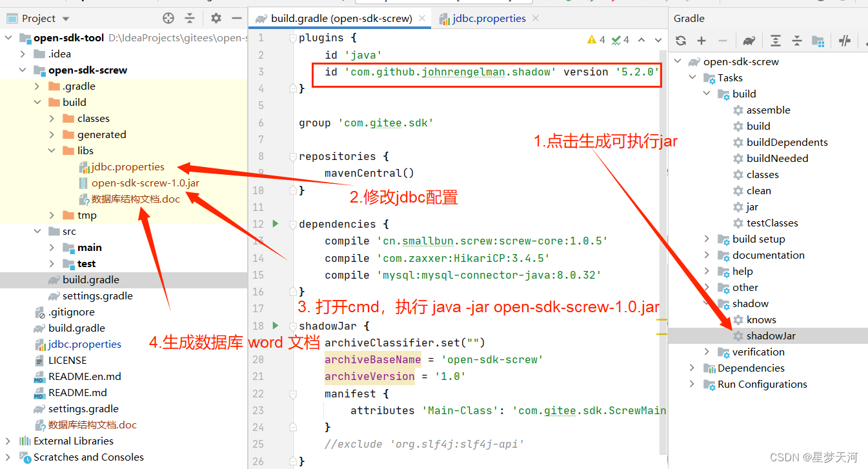Screen dimensions: 868x469
Task: Go to next highlighted error arrow
Action: pyautogui.click(x=658, y=40)
